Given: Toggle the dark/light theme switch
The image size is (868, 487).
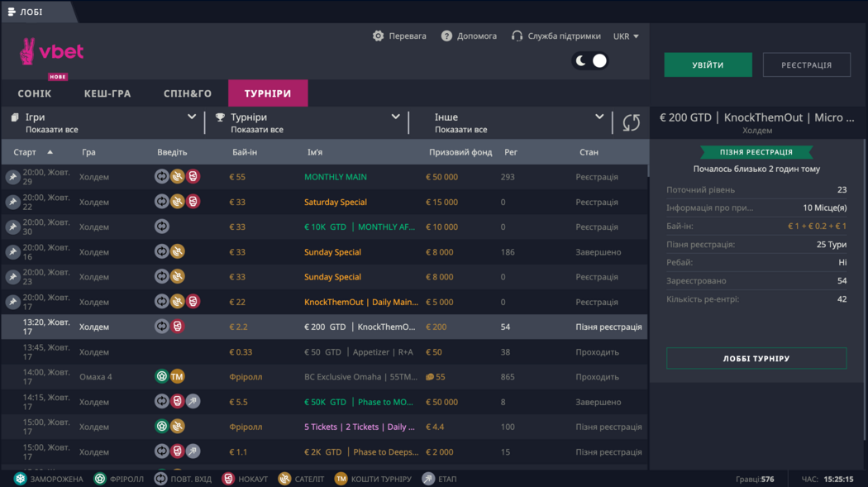Looking at the screenshot, I should pyautogui.click(x=591, y=60).
